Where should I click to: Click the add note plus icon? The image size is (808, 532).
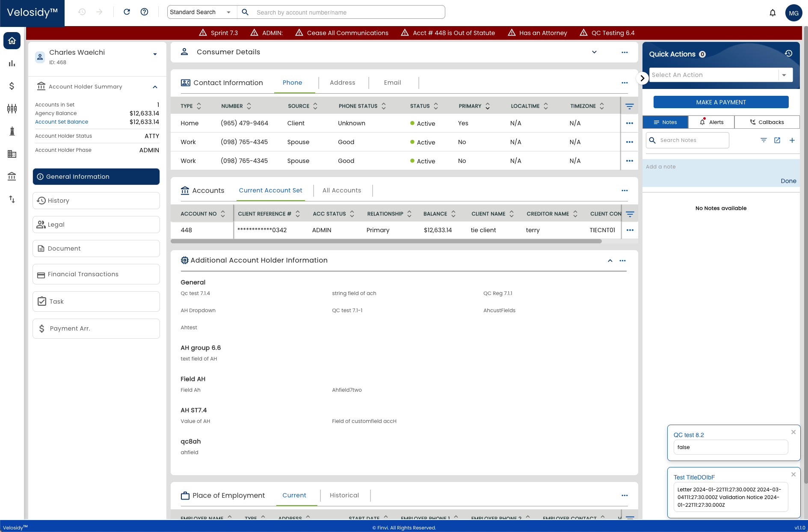pyautogui.click(x=792, y=140)
